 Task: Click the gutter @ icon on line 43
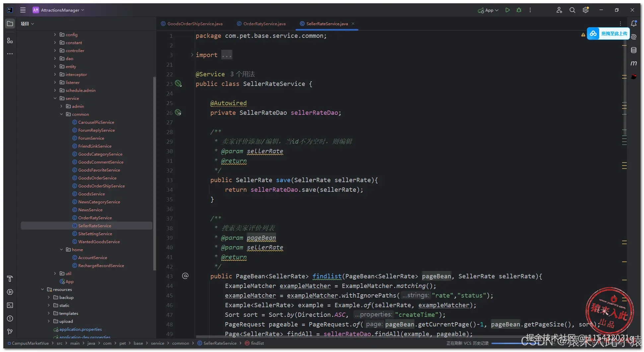point(185,276)
